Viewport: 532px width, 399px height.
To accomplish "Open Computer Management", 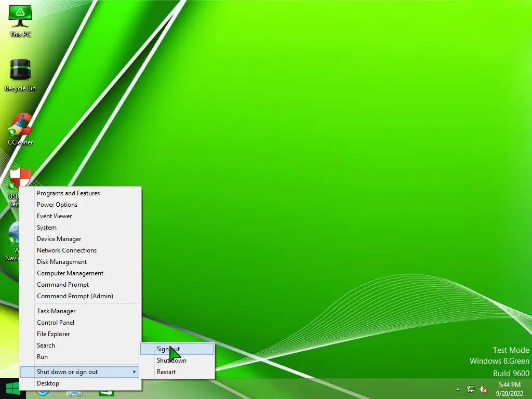I will point(81,273).
